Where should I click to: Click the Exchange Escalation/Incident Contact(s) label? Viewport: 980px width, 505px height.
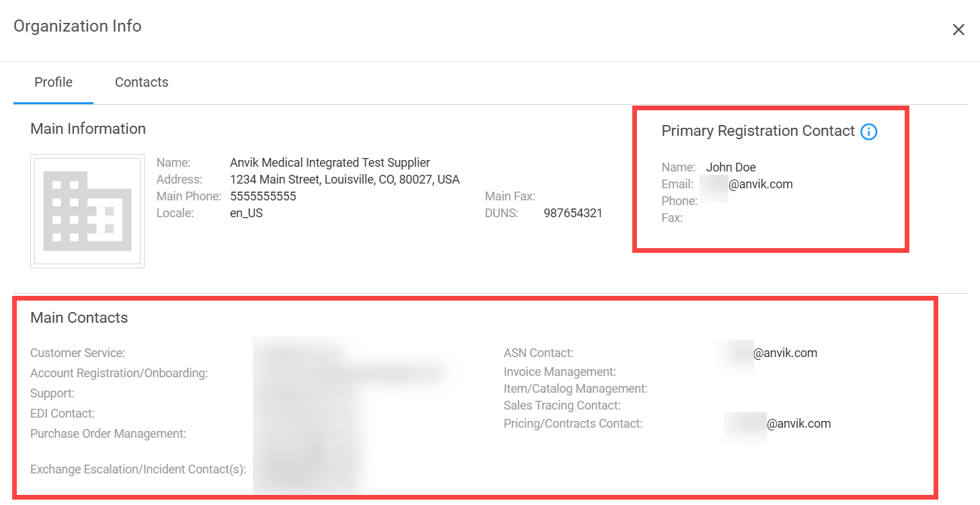coord(138,469)
